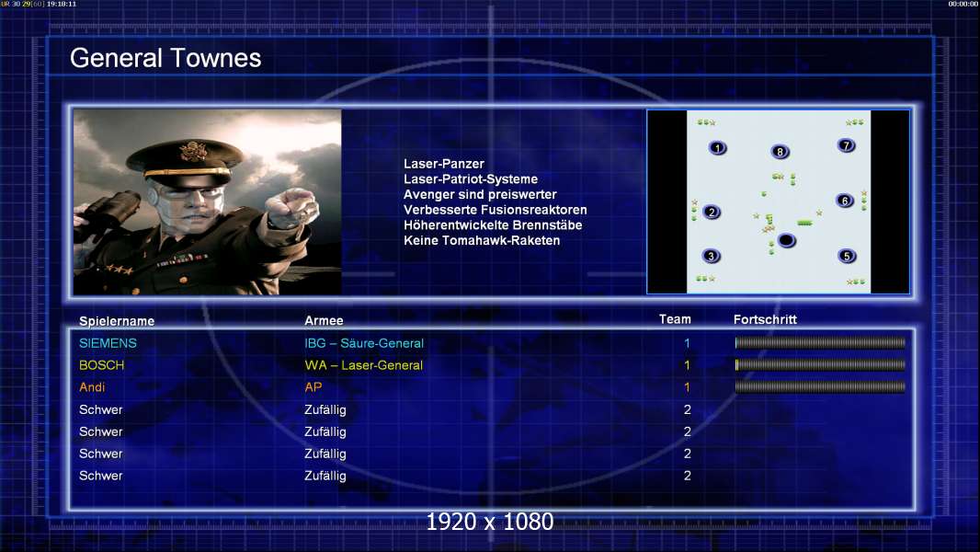Click Andi's progress bar

coord(820,387)
